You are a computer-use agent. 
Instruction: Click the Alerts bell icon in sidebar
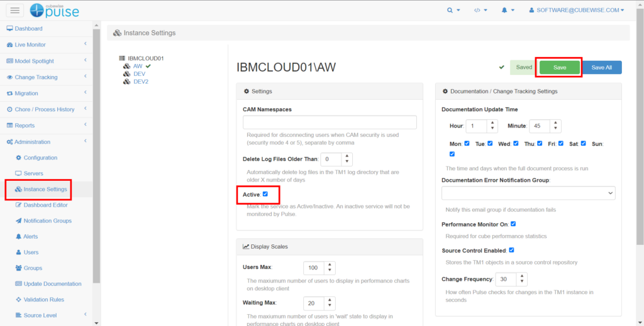18,237
